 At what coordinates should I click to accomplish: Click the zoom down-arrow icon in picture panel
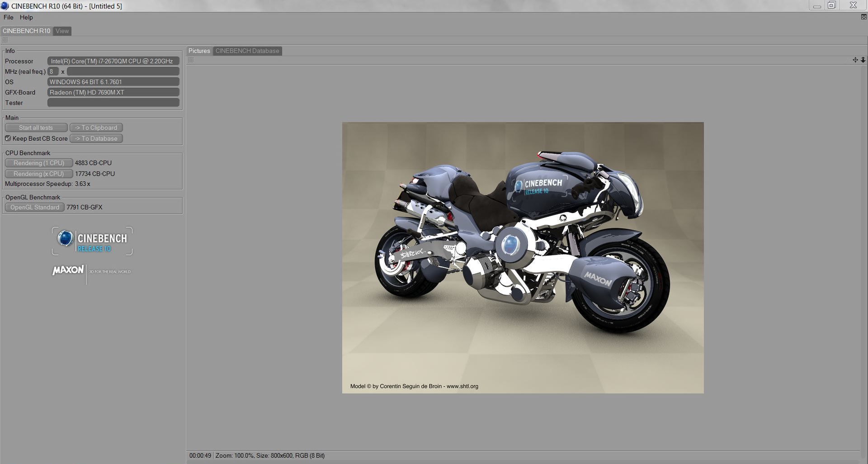click(863, 60)
